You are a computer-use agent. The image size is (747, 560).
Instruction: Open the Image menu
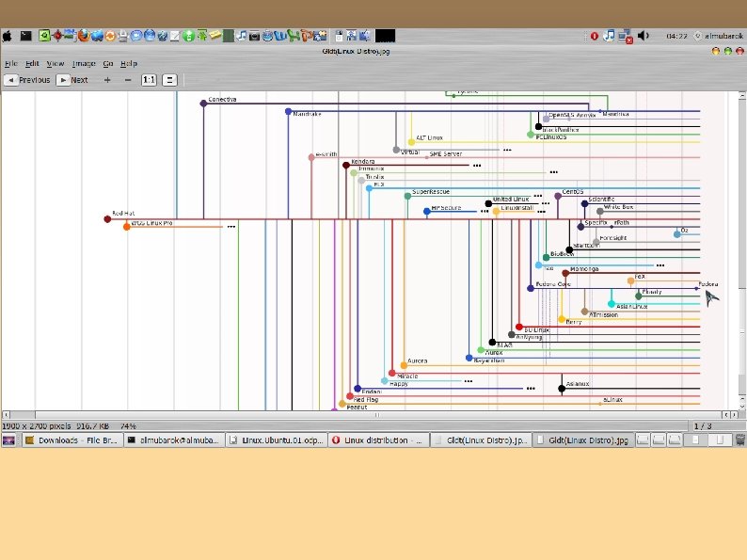click(x=84, y=63)
